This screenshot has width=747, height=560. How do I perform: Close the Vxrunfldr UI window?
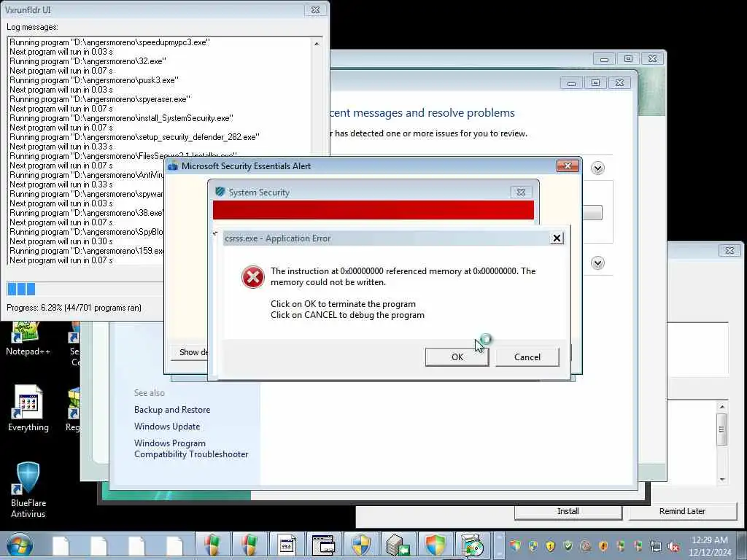point(315,9)
